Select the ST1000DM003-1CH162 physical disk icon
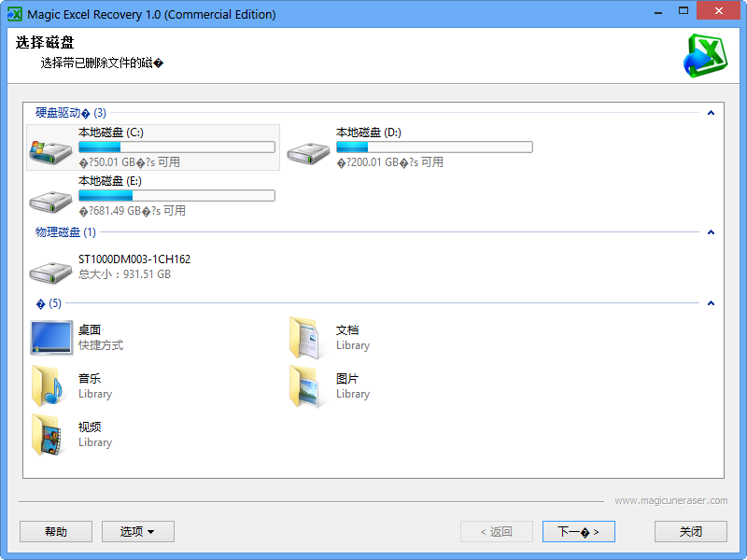Screen dimensions: 747x560 tap(50, 273)
